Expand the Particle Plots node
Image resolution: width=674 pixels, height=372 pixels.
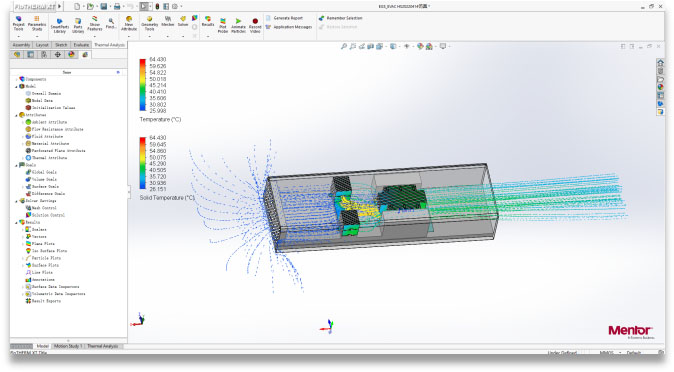coord(23,258)
